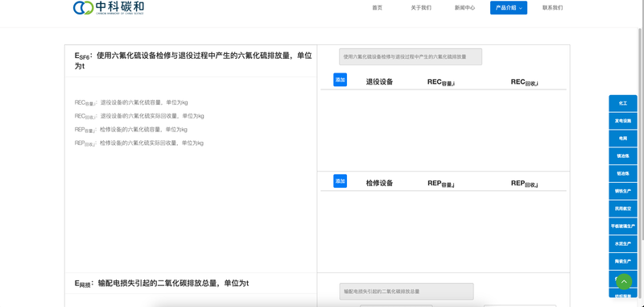Click the 六氟化硫排放量 result input field

tap(411, 56)
